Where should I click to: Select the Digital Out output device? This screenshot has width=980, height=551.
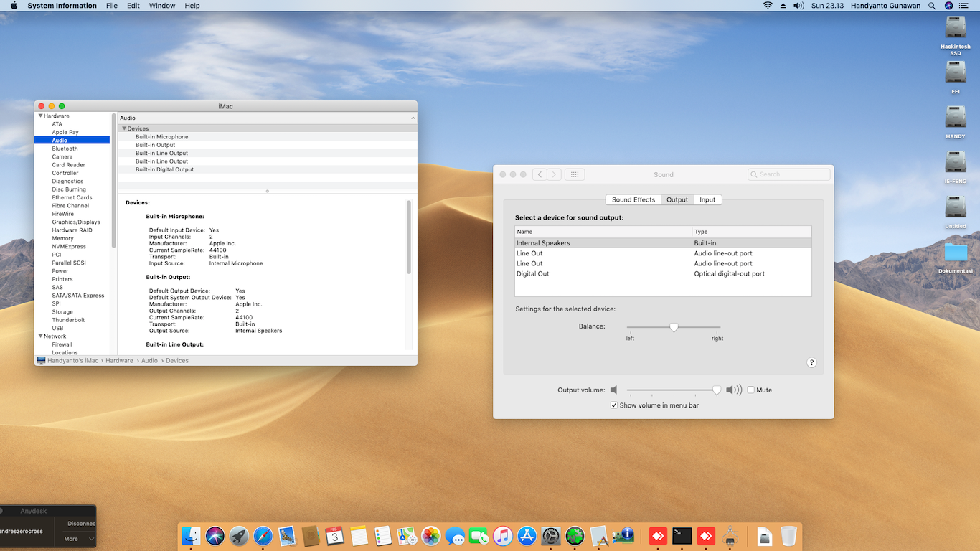(533, 273)
